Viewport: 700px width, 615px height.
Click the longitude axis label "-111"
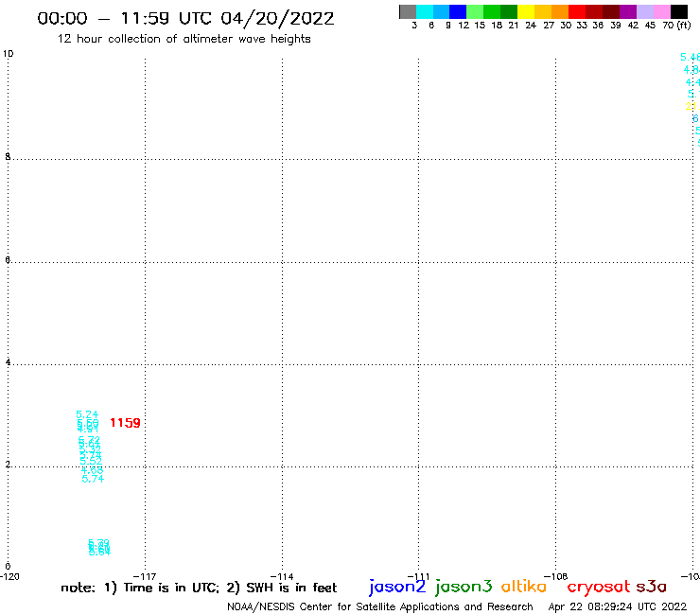tap(418, 576)
